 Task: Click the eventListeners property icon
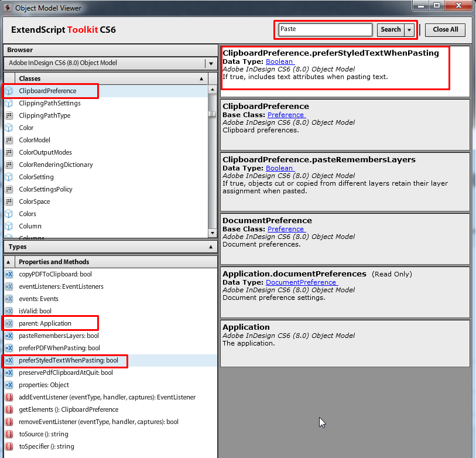[9, 286]
